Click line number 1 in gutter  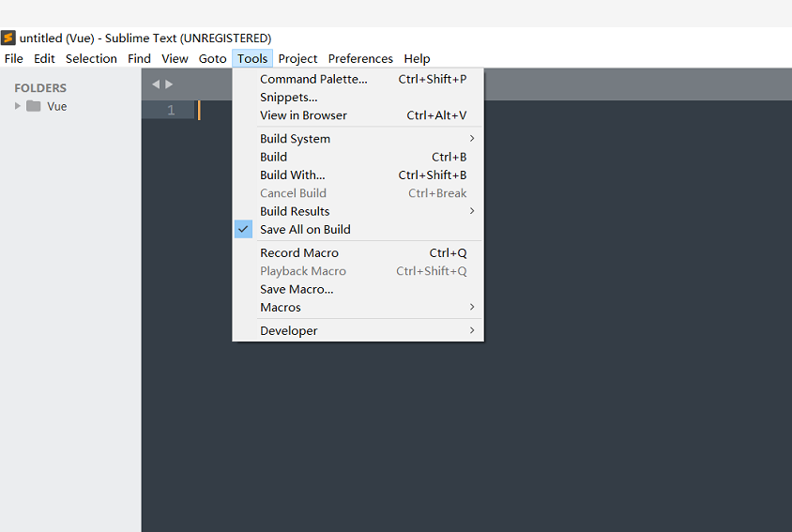click(x=171, y=110)
